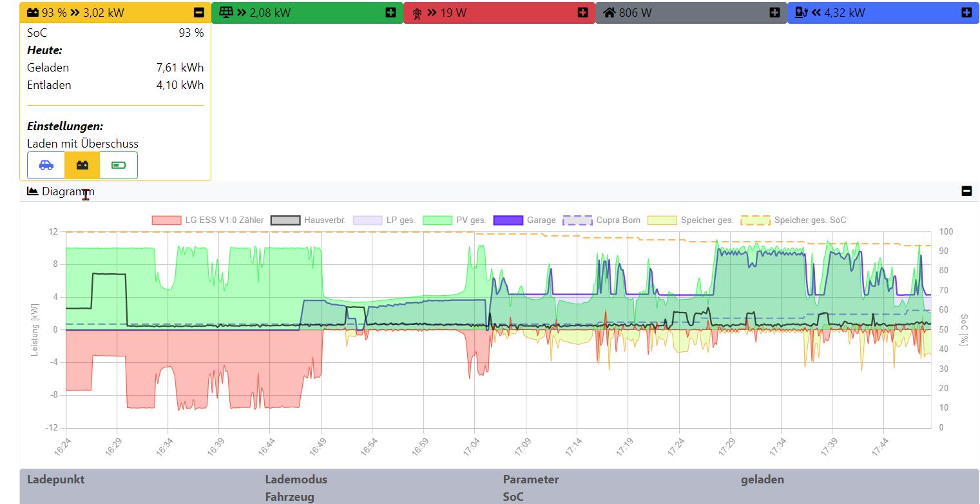Expand the gray house tile with the plus button

(774, 12)
